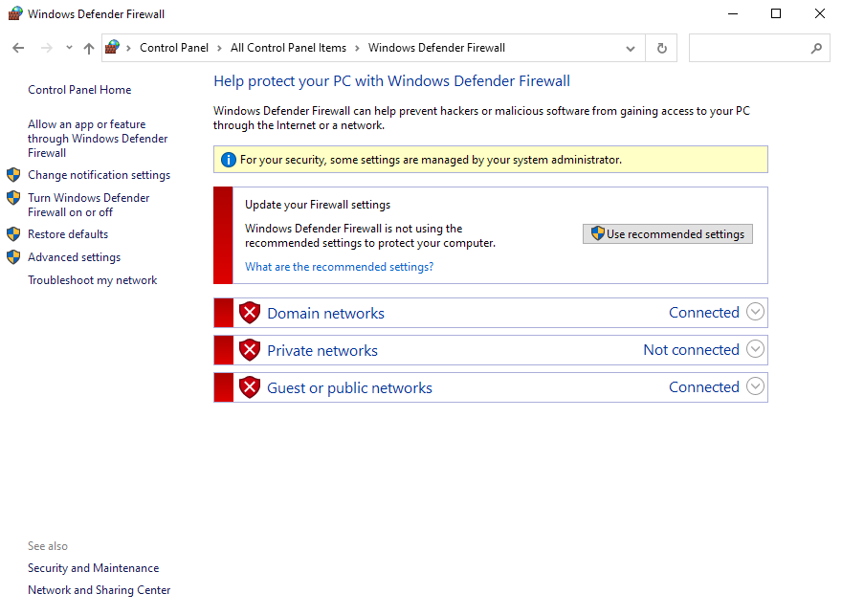Click the info icon in the administrator notice
Screen dimensions: 842x616
229,160
